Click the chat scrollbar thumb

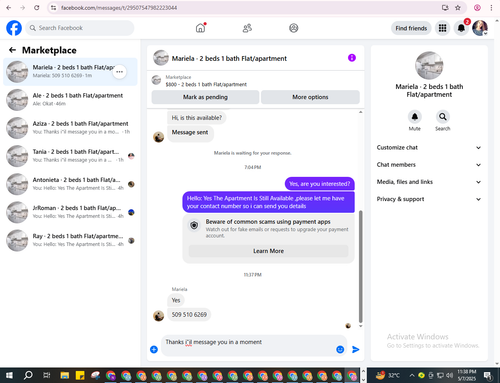360,267
